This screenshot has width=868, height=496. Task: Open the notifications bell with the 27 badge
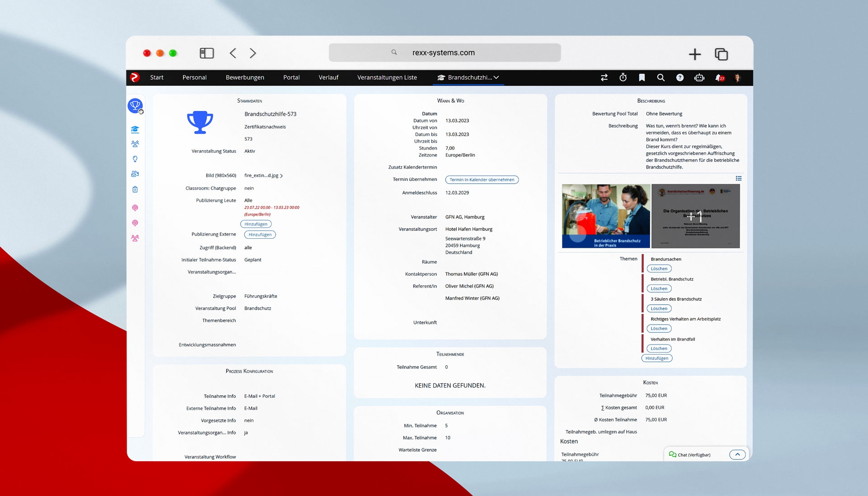719,77
